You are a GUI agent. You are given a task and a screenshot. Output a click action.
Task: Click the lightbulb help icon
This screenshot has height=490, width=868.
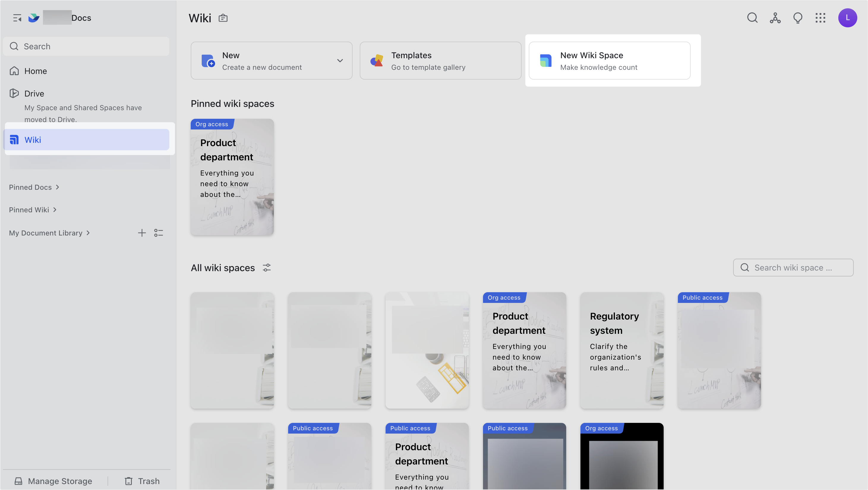coord(798,18)
